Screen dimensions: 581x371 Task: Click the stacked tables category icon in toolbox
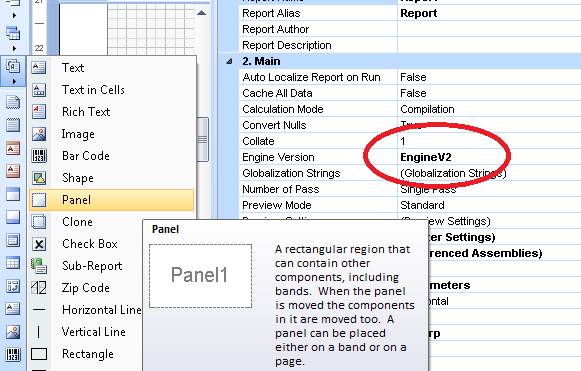[x=13, y=33]
